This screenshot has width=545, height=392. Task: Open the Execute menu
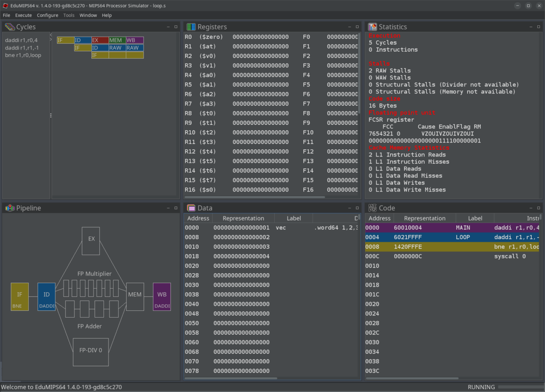[x=24, y=15]
